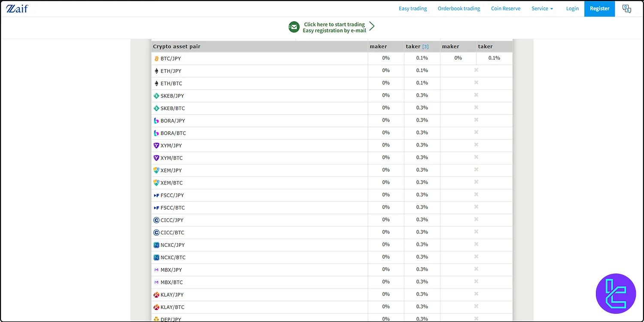Open the language translation icon
Image resolution: width=644 pixels, height=322 pixels.
pyautogui.click(x=626, y=9)
